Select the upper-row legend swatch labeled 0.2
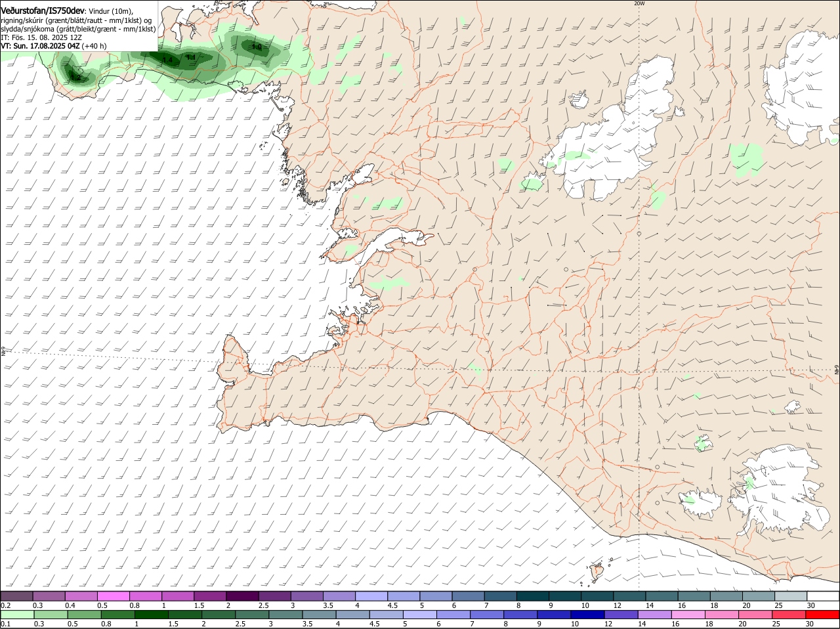 tap(16, 596)
